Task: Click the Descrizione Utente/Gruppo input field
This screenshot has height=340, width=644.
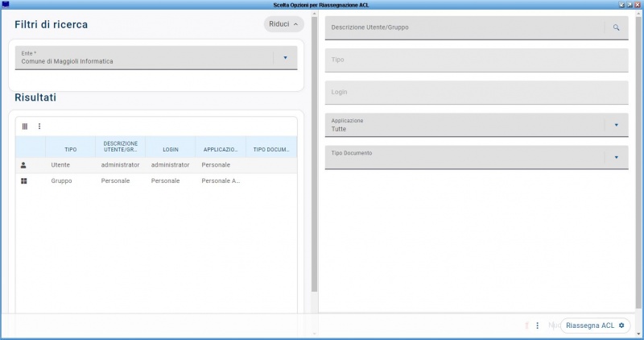Action: [464, 28]
